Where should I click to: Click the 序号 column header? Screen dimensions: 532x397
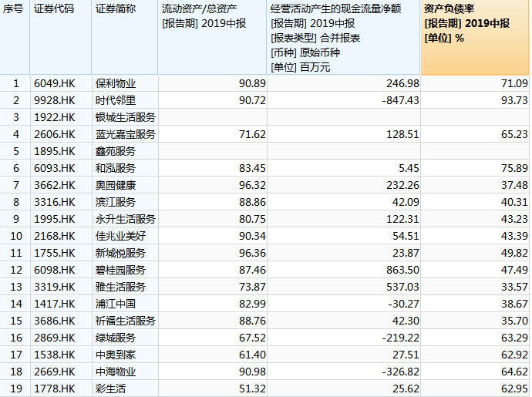click(x=15, y=37)
